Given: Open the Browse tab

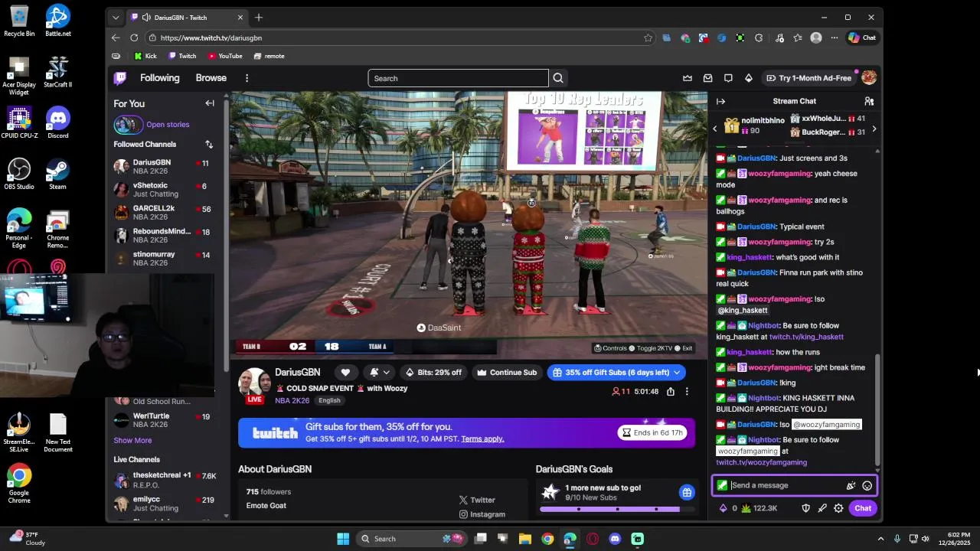Looking at the screenshot, I should (x=211, y=78).
